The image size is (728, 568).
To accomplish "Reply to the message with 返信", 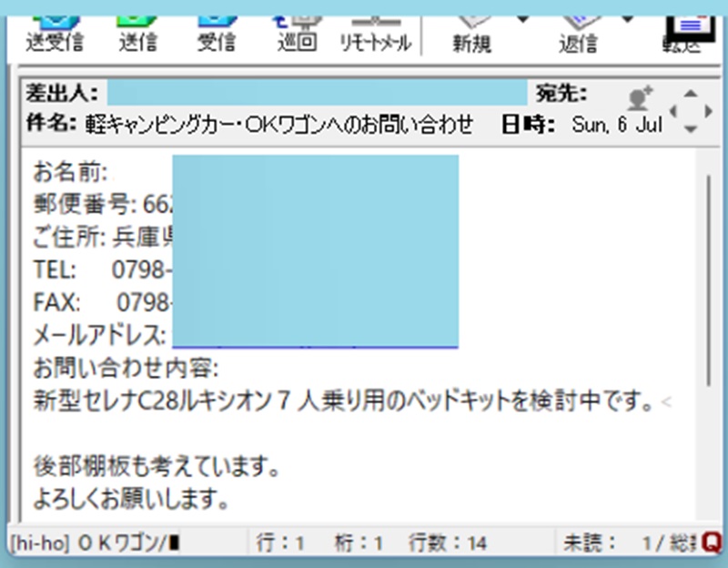I will point(576,27).
